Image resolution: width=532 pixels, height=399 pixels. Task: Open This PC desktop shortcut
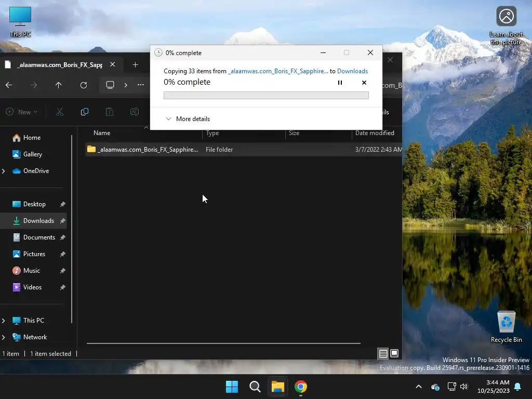click(x=20, y=21)
